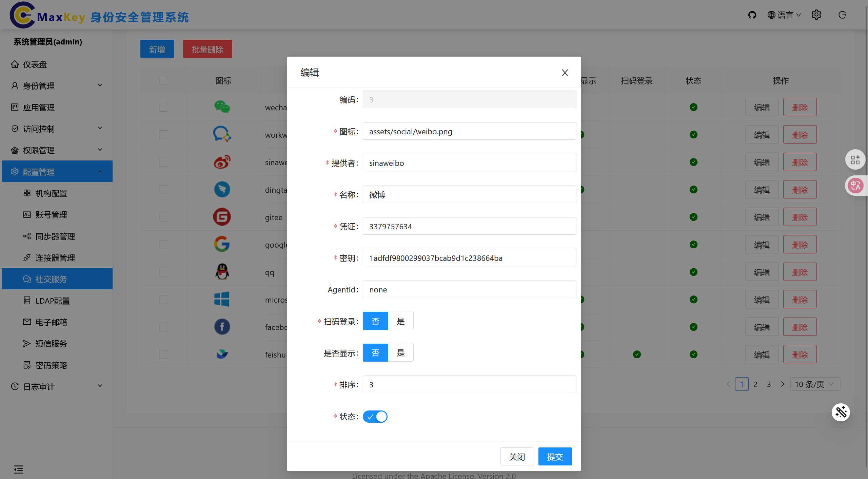Viewport: 868px width, 479px height.
Task: Click the settings gear icon in header
Action: (816, 15)
